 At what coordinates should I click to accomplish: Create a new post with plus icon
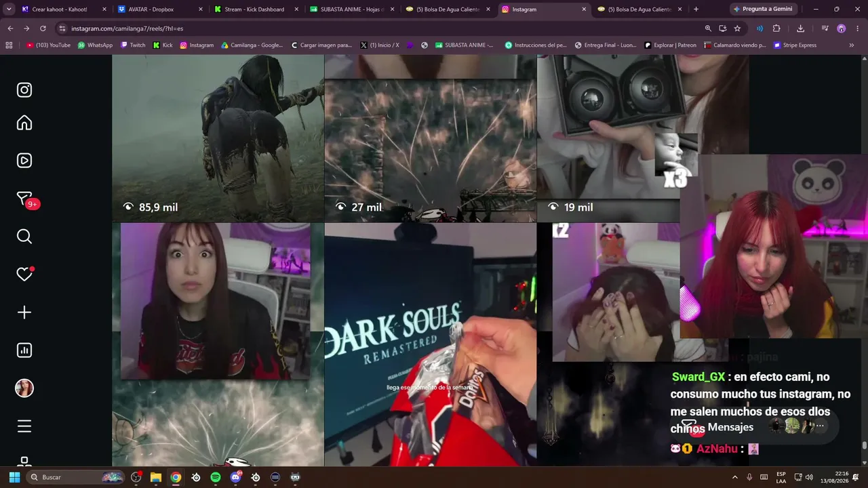click(24, 312)
